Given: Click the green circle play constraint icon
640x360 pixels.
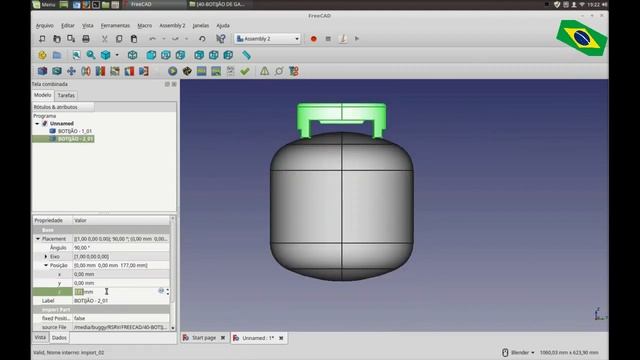Looking at the screenshot, I should [173, 71].
